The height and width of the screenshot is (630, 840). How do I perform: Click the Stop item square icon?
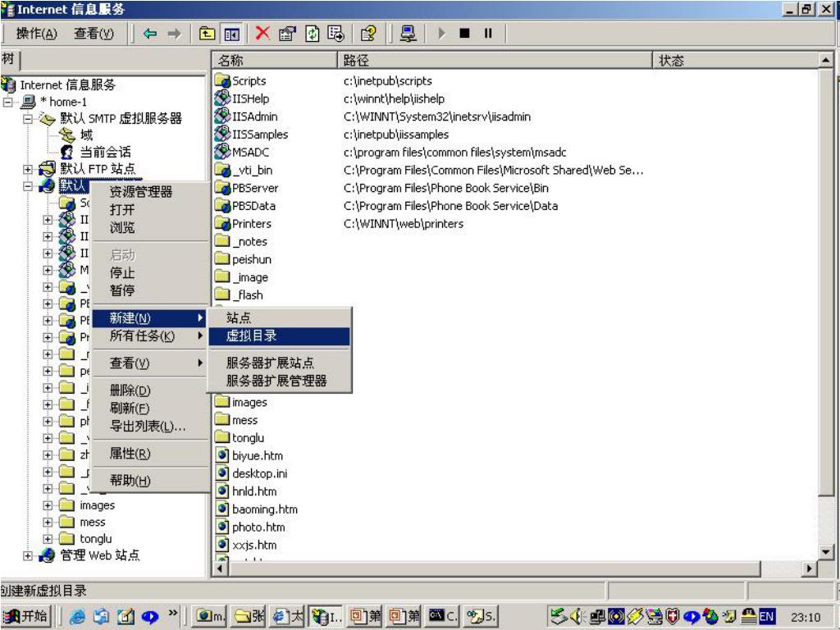464,33
